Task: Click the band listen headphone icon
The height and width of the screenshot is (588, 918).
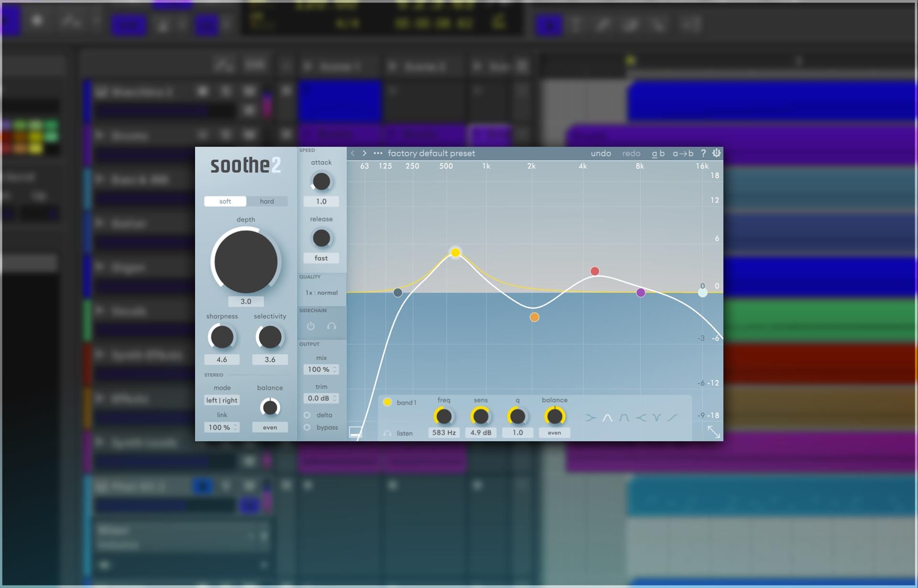Action: 387,433
